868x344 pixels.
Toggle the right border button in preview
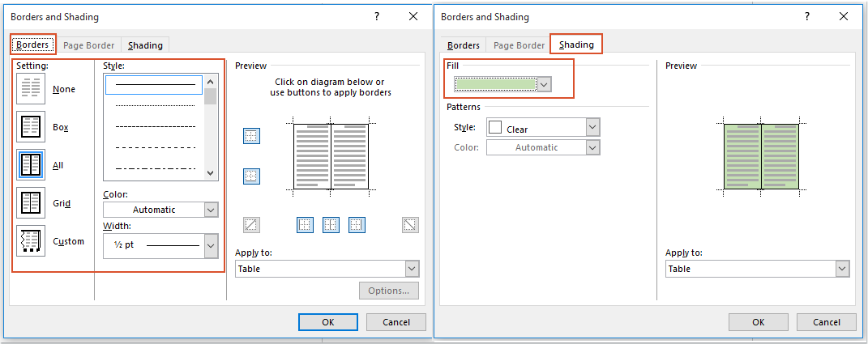click(357, 225)
